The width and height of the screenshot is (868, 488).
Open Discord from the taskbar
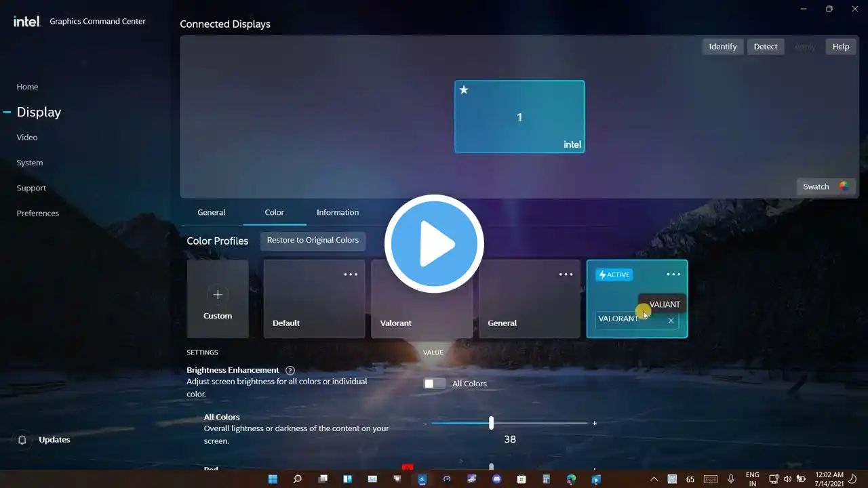tap(496, 479)
